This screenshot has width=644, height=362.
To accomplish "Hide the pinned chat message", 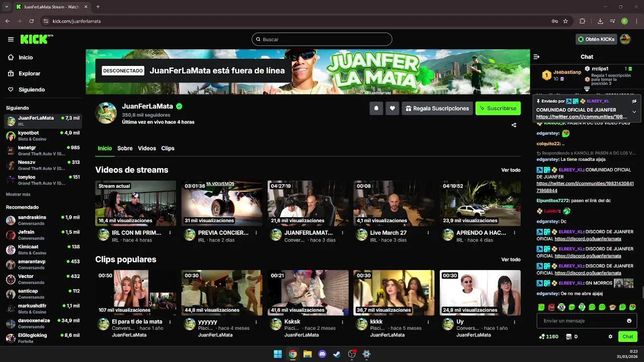I will (634, 101).
